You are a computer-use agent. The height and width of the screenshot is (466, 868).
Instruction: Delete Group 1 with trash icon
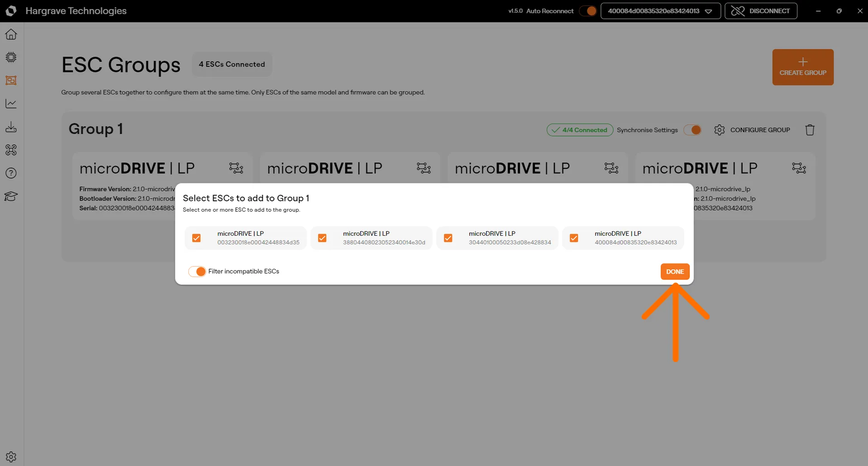[810, 130]
